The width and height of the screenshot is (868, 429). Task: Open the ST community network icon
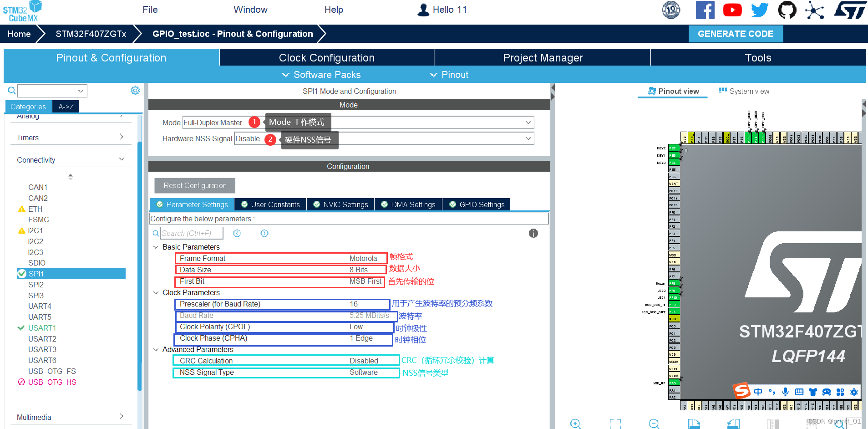pyautogui.click(x=814, y=10)
